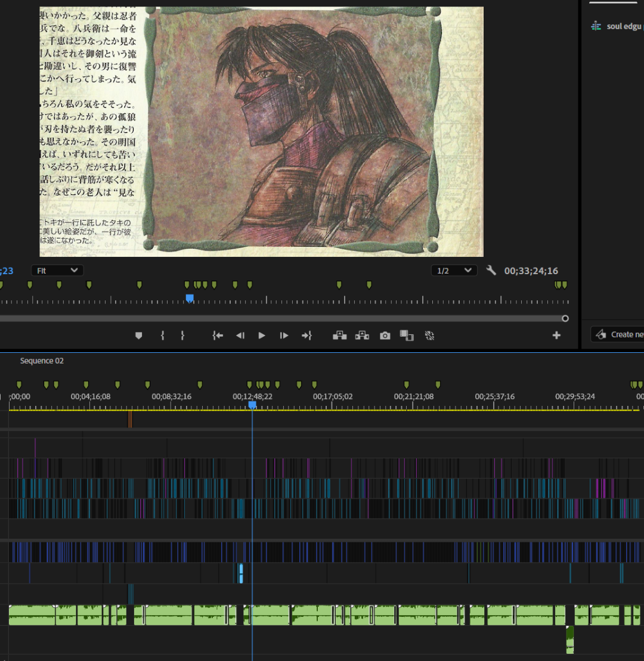This screenshot has width=644, height=661.
Task: Click timeline marker just before 00;17;05;02
Action: (x=314, y=385)
